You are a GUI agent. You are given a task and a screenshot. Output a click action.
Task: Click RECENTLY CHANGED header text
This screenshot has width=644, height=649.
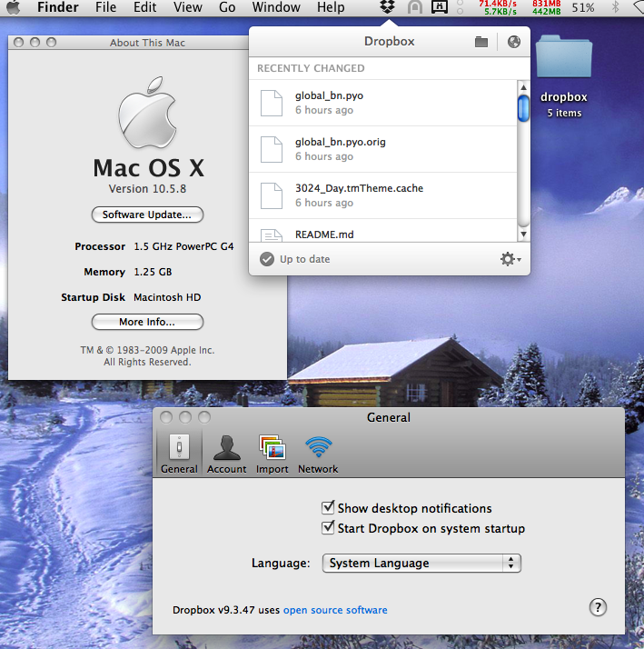tap(311, 68)
